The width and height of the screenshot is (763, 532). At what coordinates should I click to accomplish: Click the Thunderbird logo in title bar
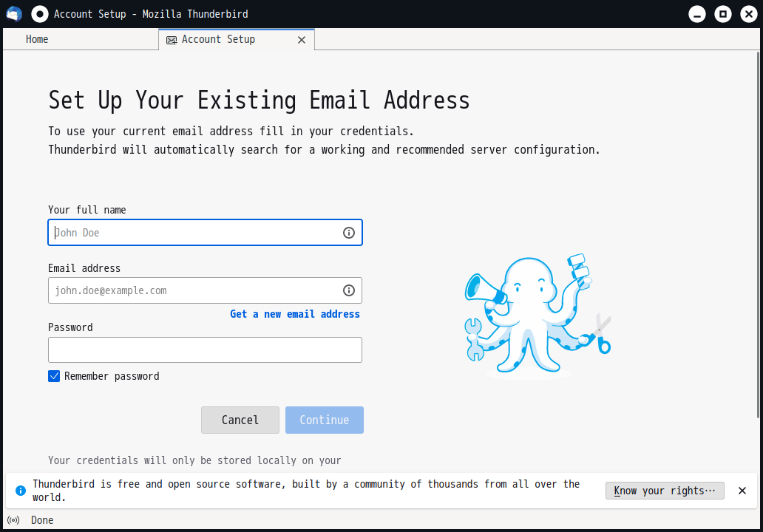(x=14, y=14)
